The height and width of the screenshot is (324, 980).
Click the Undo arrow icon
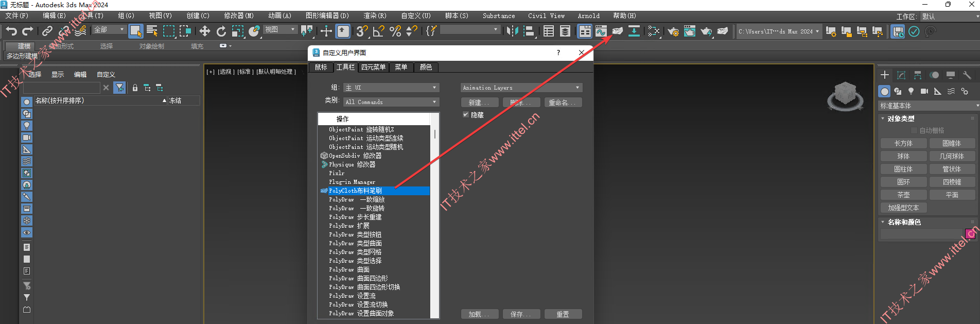[x=11, y=31]
